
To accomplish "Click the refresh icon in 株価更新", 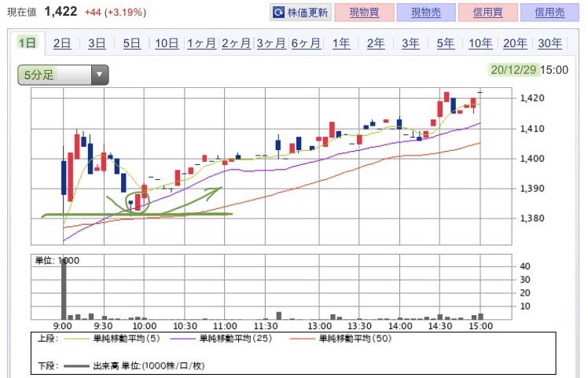I will [x=278, y=13].
